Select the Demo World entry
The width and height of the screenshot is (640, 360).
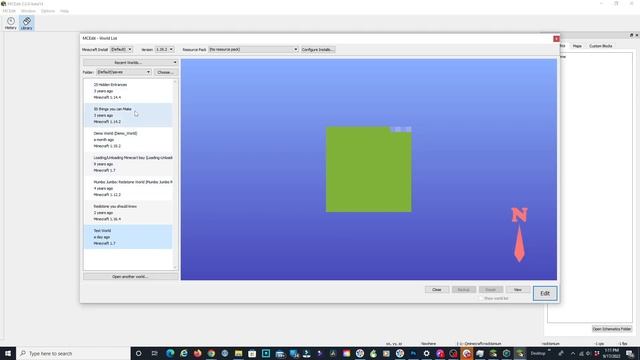point(128,139)
